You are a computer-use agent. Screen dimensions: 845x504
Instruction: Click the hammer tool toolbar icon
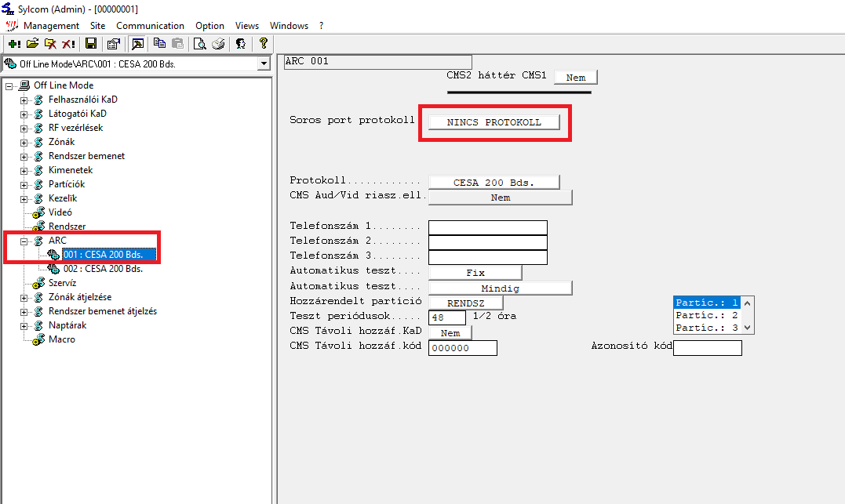(137, 44)
